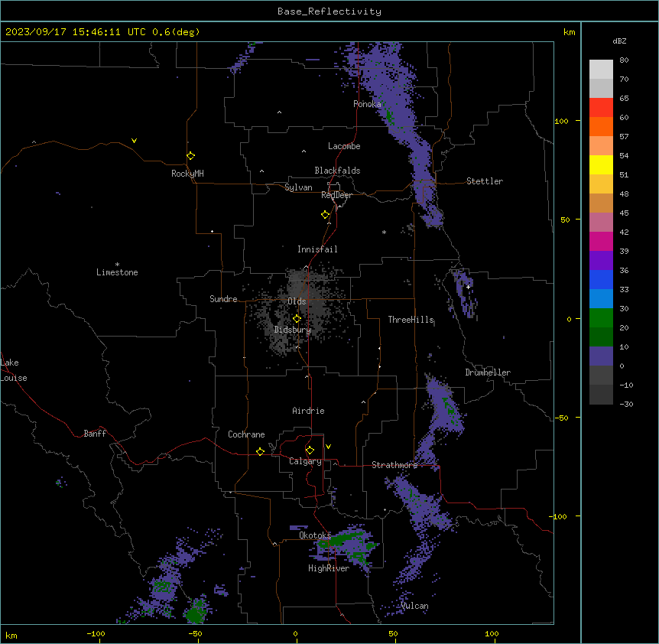Image resolution: width=659 pixels, height=644 pixels.
Task: Click the yellow marker south of Cochrane
Action: coord(260,451)
